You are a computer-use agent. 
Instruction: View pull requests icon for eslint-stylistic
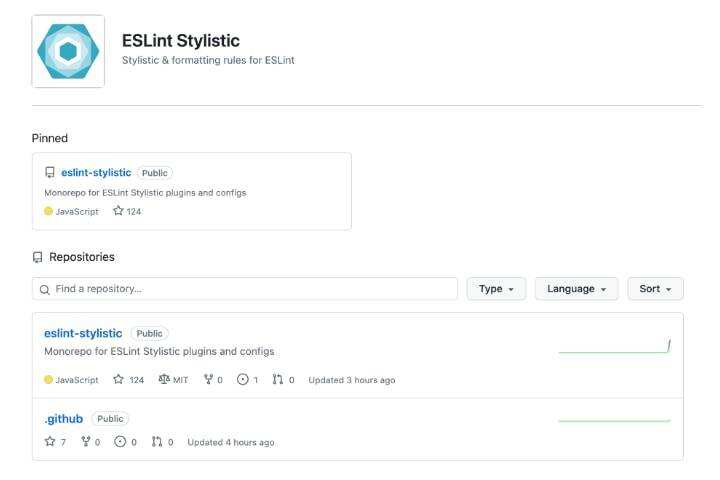[278, 380]
